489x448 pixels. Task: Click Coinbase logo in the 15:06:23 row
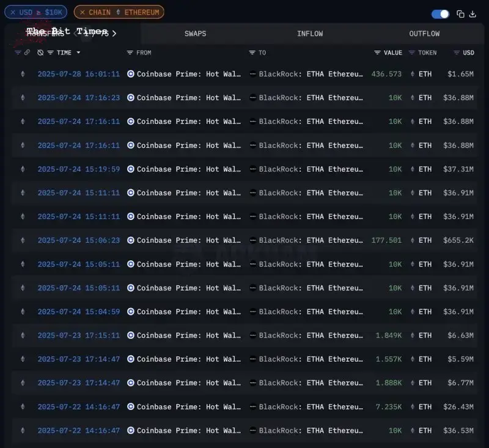131,240
